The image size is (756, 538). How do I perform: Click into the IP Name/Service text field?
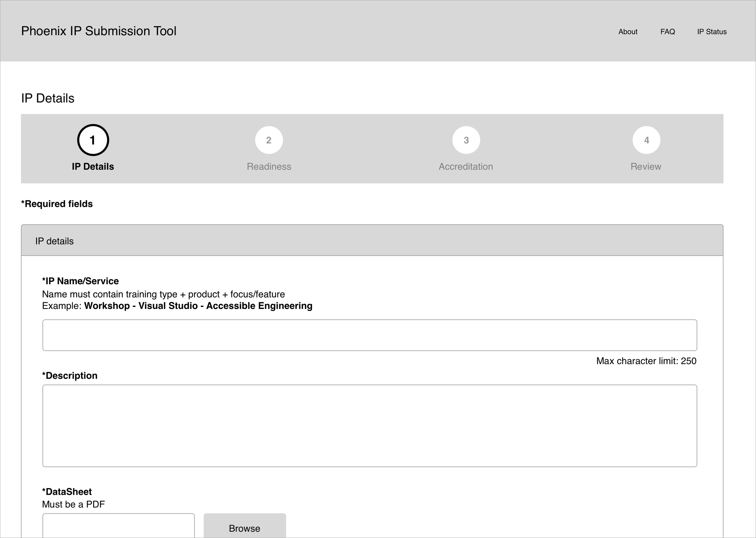pyautogui.click(x=370, y=335)
